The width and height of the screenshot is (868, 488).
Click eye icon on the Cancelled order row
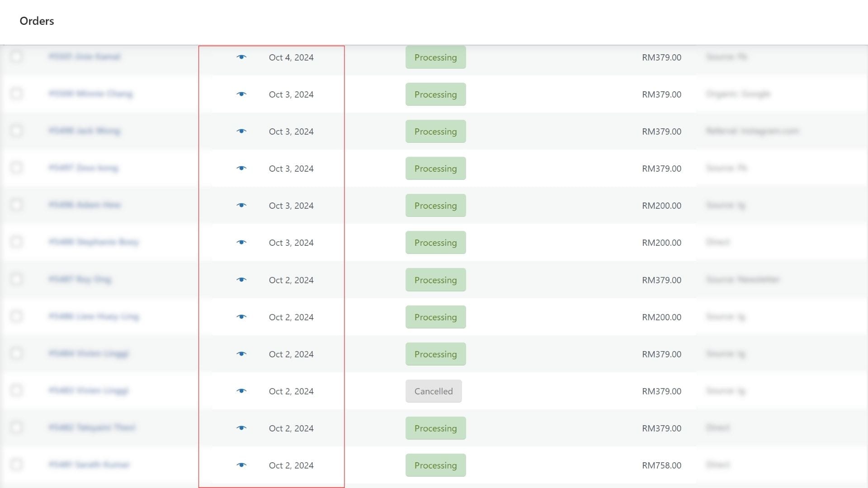click(241, 391)
